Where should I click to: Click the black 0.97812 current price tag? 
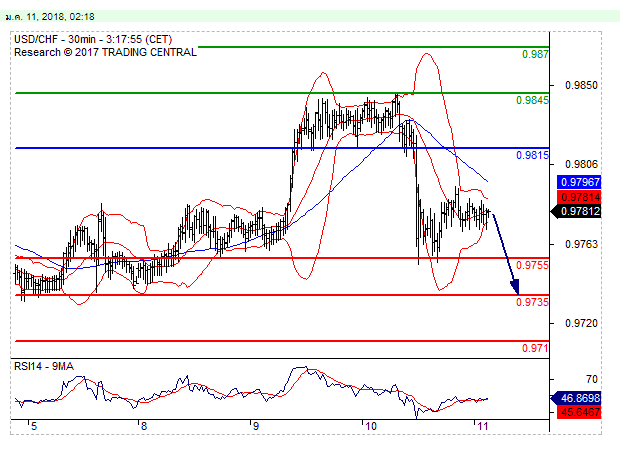coord(576,211)
